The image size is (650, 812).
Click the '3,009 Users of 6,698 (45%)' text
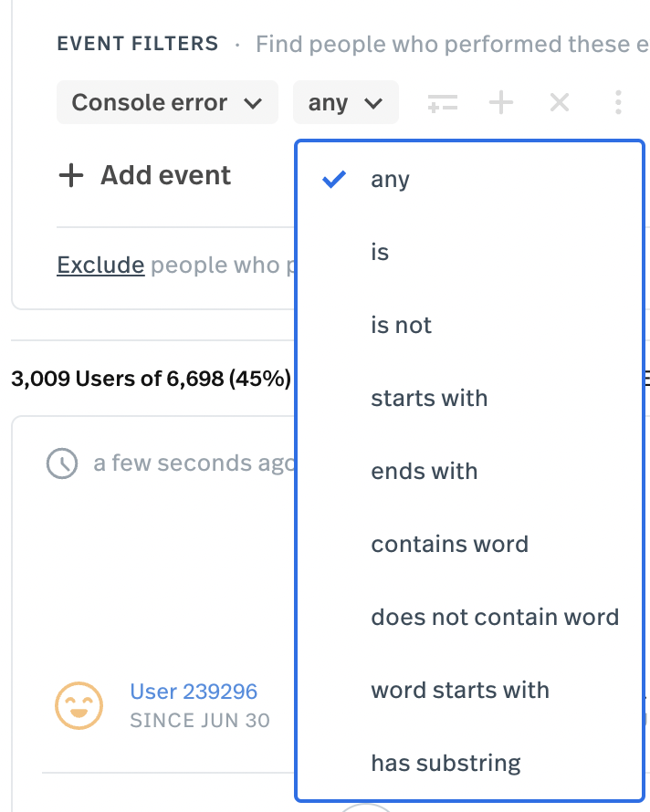tap(151, 379)
